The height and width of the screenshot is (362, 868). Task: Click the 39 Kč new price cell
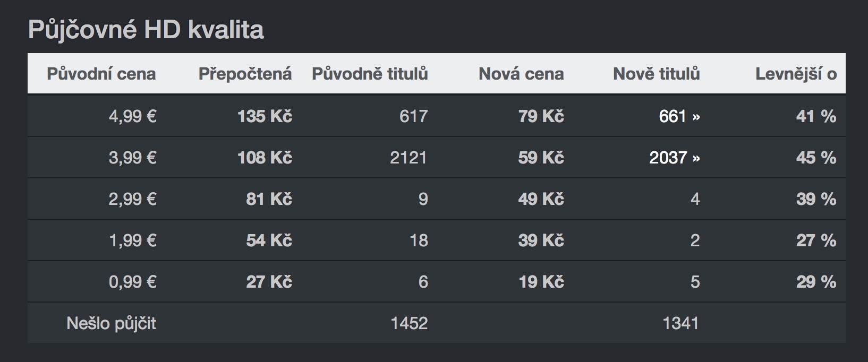(x=541, y=240)
